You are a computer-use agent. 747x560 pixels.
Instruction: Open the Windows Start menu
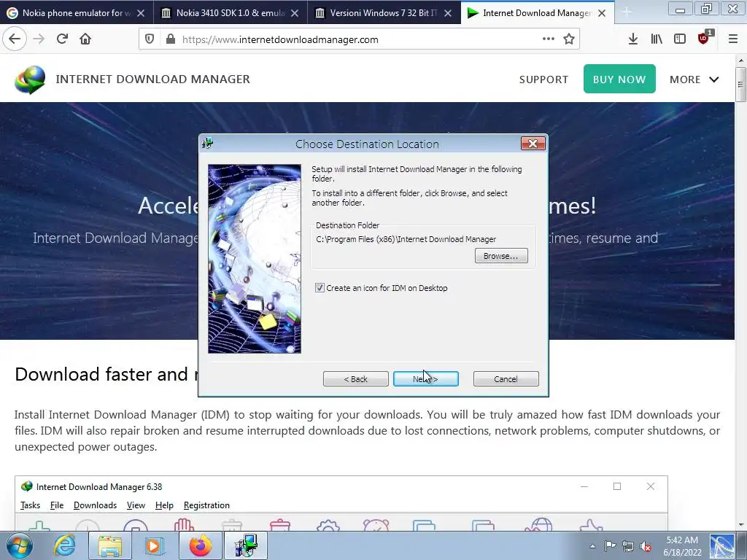pyautogui.click(x=20, y=545)
